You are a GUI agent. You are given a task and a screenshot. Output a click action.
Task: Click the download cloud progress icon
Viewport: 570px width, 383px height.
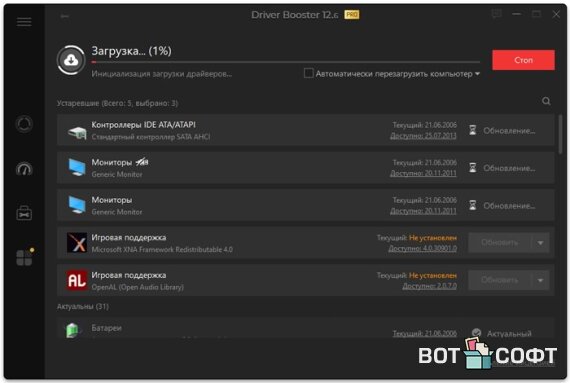point(71,60)
